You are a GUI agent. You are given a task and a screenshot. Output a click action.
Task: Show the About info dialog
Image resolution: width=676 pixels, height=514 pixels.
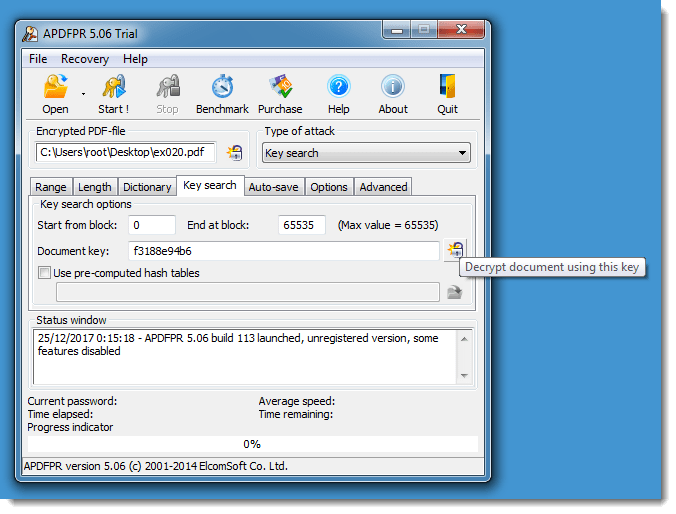pos(393,87)
